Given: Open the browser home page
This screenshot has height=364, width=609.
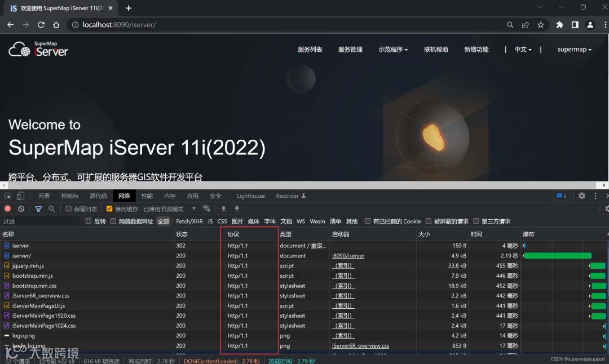Looking at the screenshot, I should pos(56,24).
